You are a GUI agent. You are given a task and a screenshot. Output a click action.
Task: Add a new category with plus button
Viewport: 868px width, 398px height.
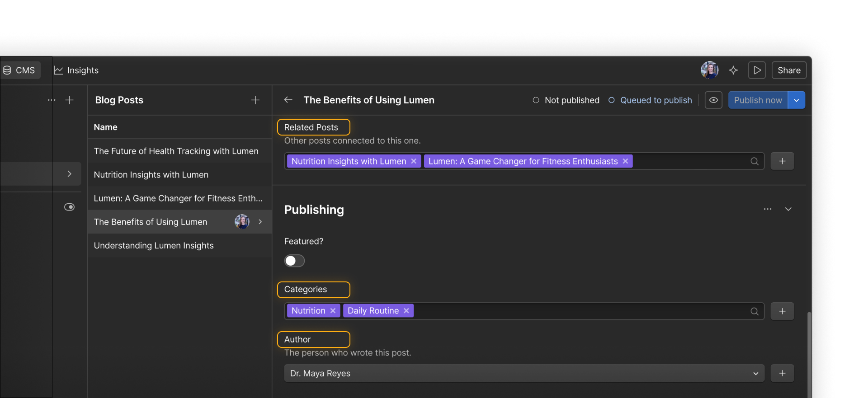point(783,311)
